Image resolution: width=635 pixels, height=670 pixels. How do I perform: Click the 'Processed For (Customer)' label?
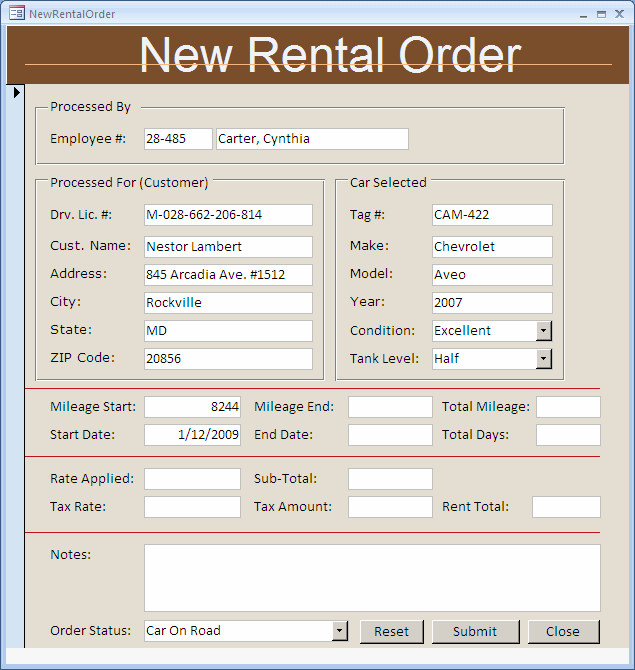tap(129, 183)
